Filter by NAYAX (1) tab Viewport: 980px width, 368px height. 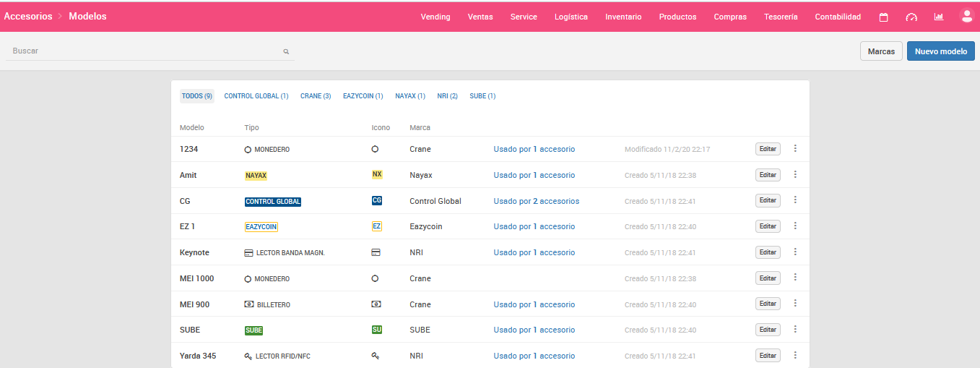click(x=410, y=95)
